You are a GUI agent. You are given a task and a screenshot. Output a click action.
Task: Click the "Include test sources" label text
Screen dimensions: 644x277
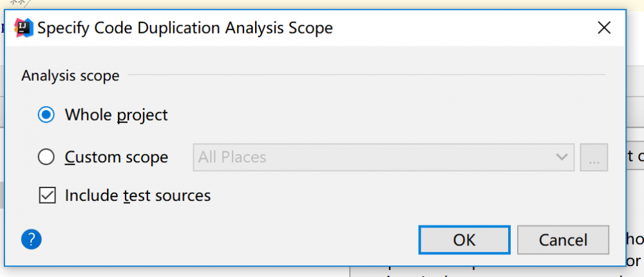click(138, 195)
